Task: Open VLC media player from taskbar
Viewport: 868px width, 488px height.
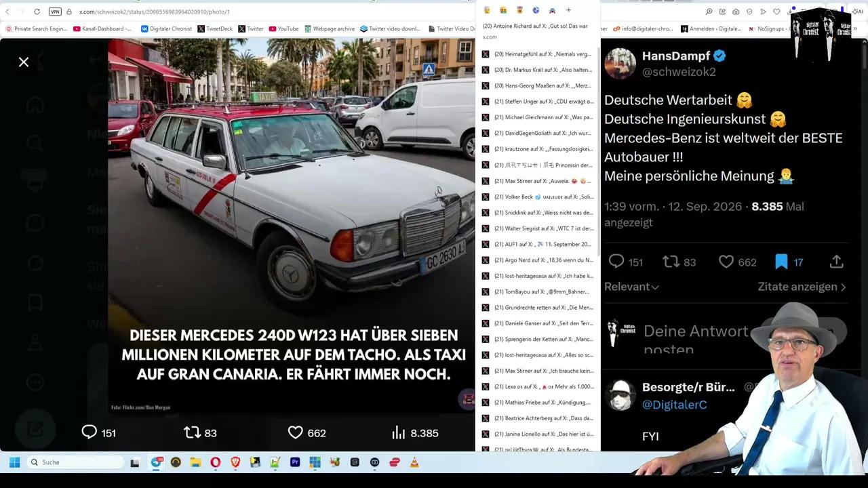Action: pos(414,462)
